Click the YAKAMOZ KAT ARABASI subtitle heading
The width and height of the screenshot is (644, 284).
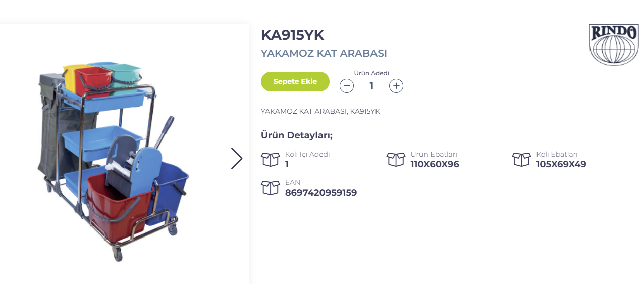(x=324, y=53)
